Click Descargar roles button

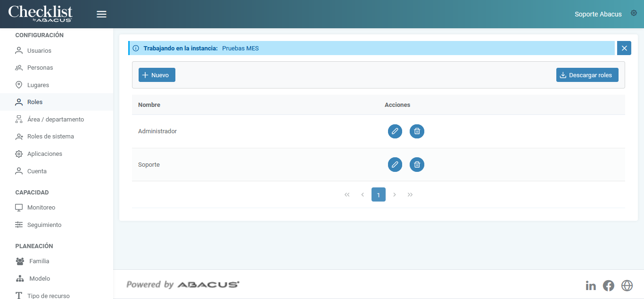(x=587, y=75)
